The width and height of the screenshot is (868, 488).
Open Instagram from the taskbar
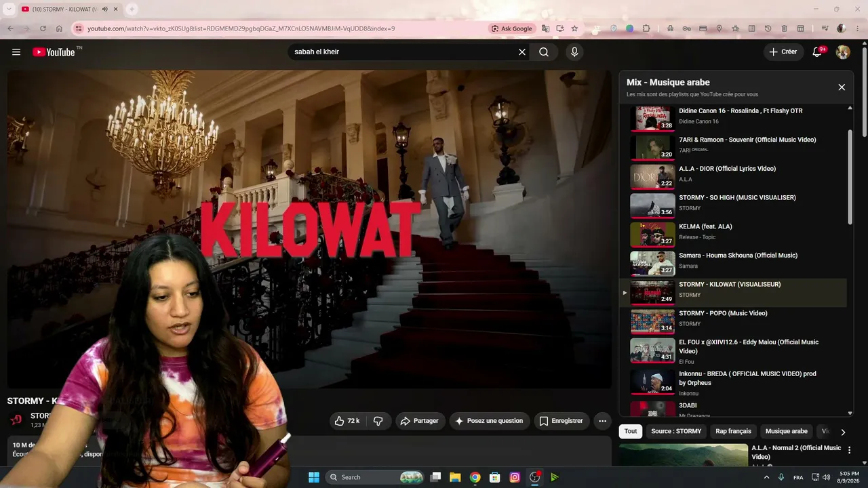point(515,477)
